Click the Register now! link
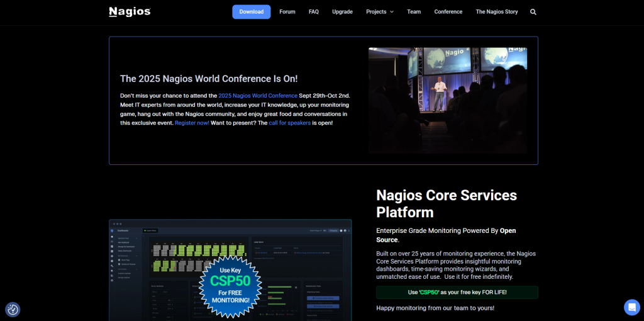Image resolution: width=644 pixels, height=321 pixels. tap(192, 123)
